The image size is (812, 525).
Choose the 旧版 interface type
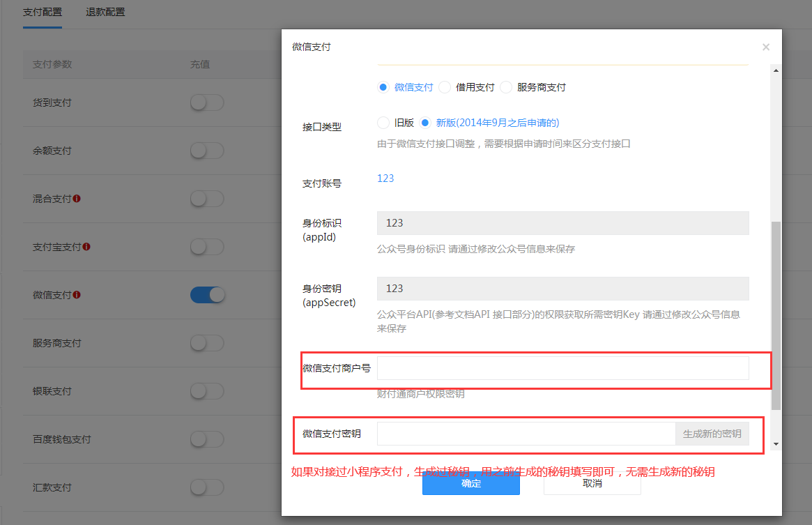[383, 123]
